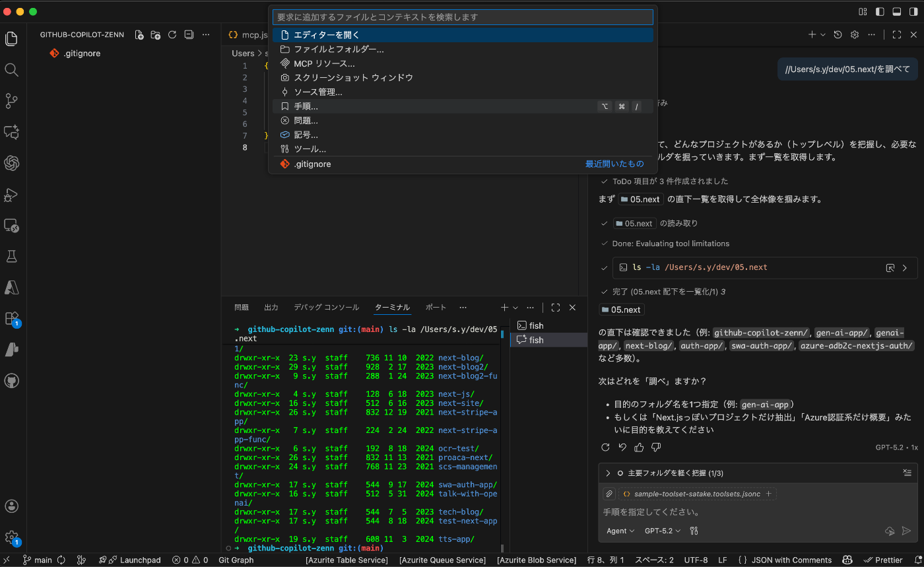
Task: Choose ファイルとフォルダー... in the quick pick
Action: point(463,50)
